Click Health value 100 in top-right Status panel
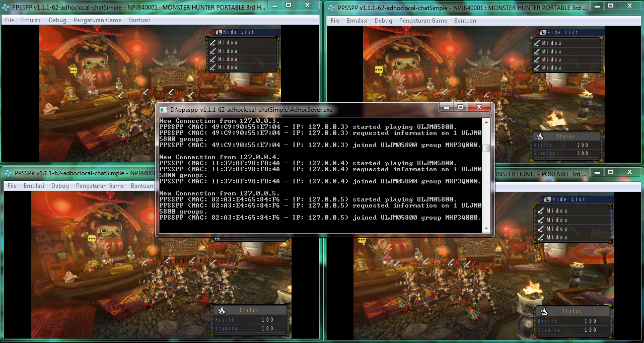 coord(583,146)
